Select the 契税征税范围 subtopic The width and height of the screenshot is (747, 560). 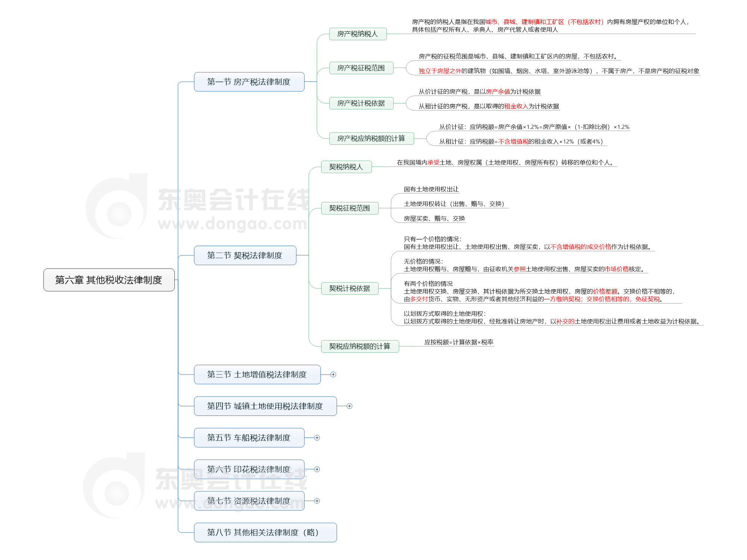click(349, 208)
